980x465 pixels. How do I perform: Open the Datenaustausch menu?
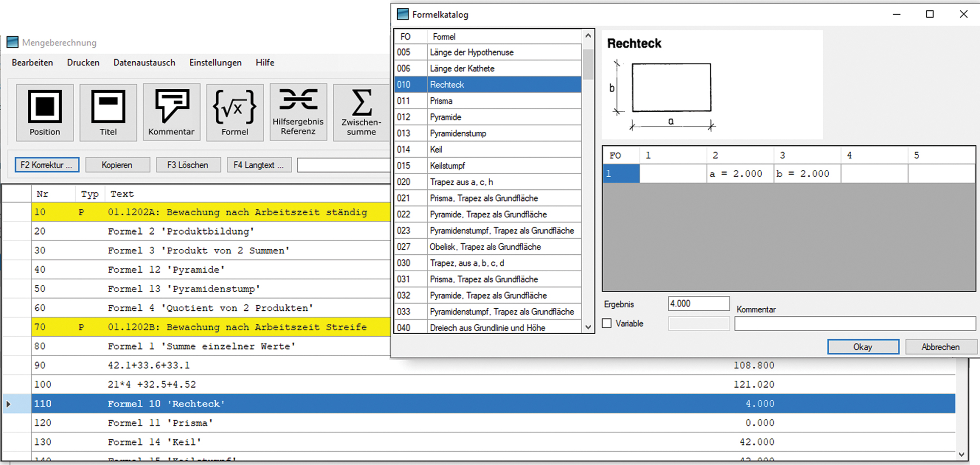(x=144, y=62)
